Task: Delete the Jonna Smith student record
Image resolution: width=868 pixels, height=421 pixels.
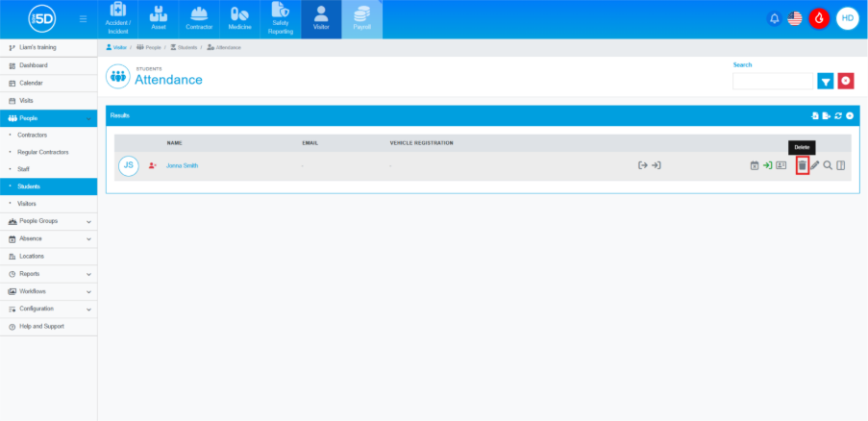Action: point(803,165)
